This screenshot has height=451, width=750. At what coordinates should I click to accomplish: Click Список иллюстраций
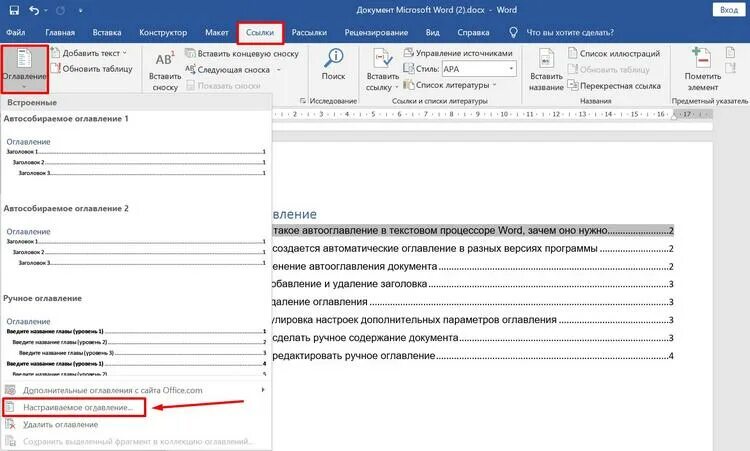point(614,54)
